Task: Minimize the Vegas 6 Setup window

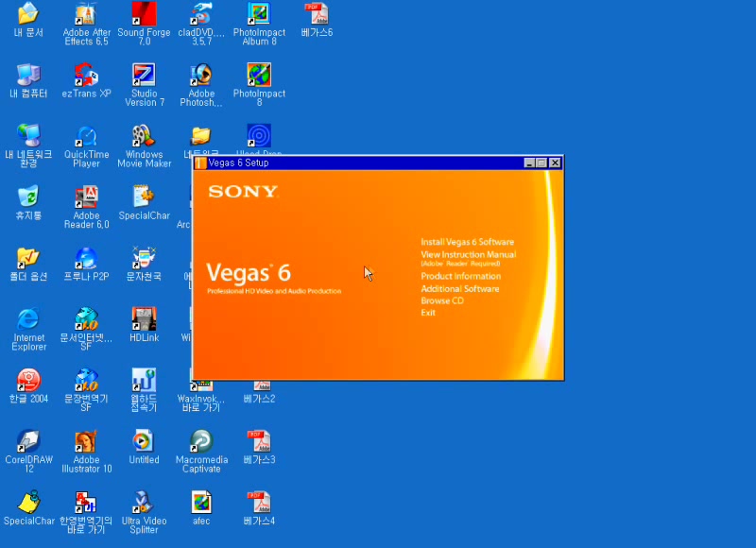Action: pos(529,163)
